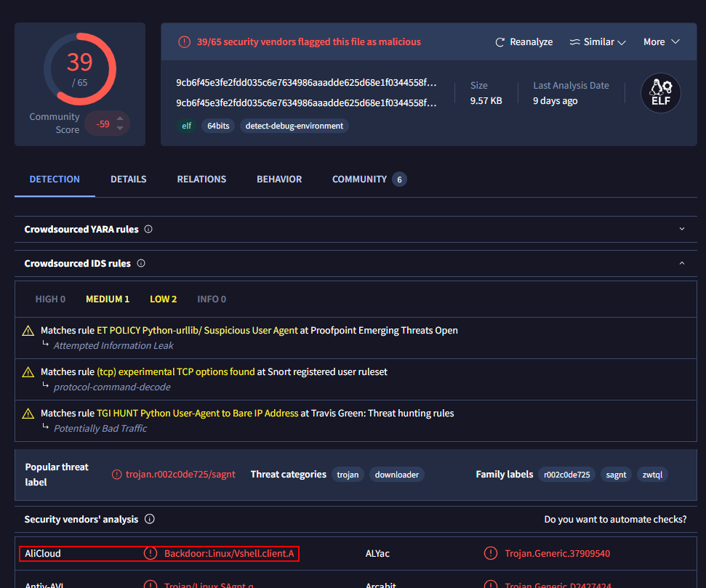
Task: Click warning icon beside ET POLICY rule
Action: tap(28, 331)
